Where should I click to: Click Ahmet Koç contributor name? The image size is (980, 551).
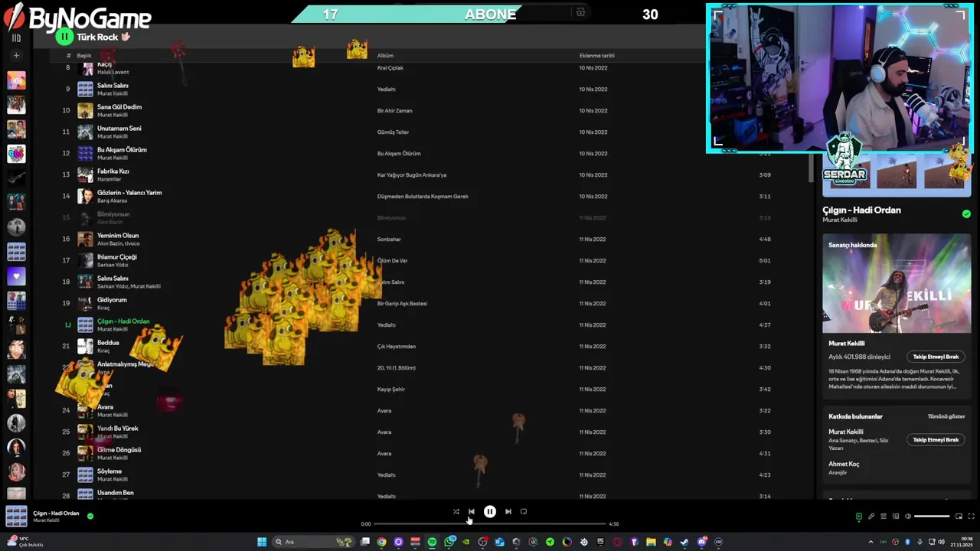point(844,464)
